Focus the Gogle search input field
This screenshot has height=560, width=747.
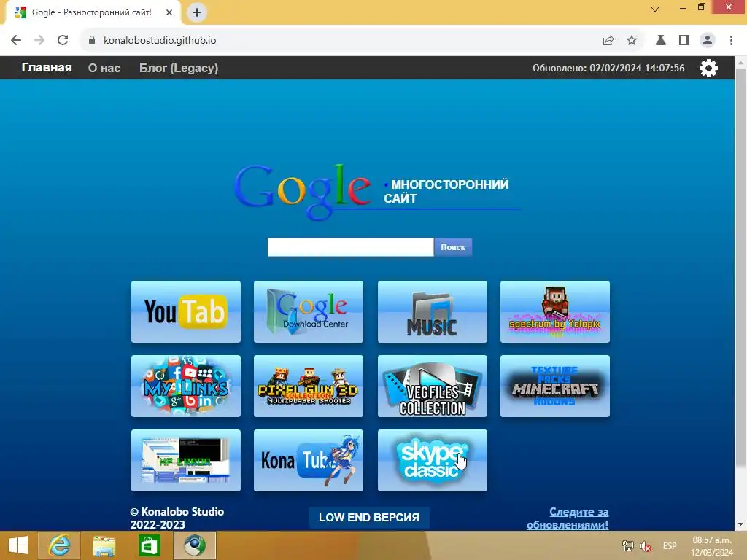[351, 247]
